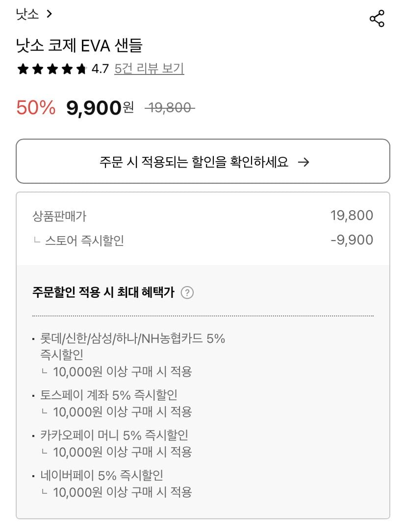This screenshot has width=406, height=532.
Task: Click the 50% discount rate
Action: pos(36,108)
